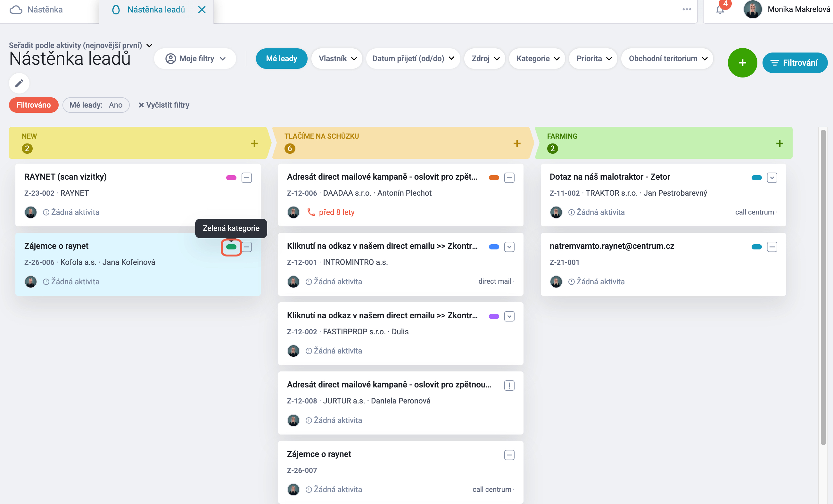Click Vyčistit filtry to clear filters
Screen dimensions: 833x504
164,105
